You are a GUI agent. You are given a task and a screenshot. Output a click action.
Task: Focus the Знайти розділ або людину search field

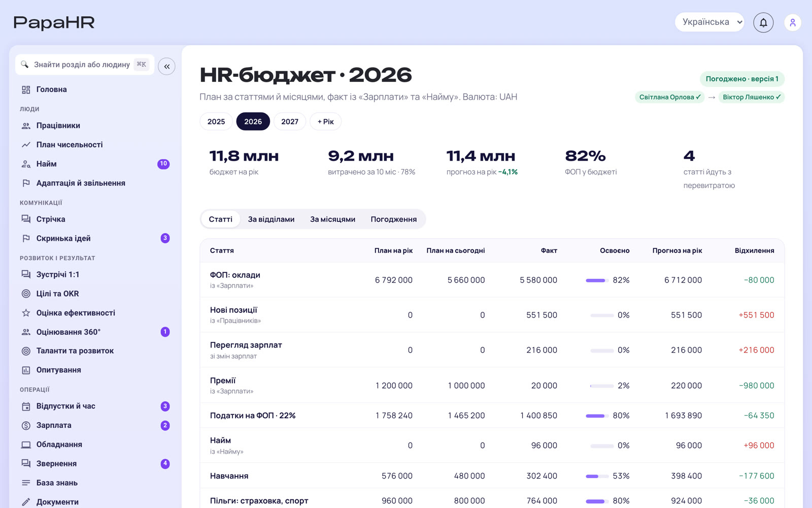pyautogui.click(x=85, y=65)
